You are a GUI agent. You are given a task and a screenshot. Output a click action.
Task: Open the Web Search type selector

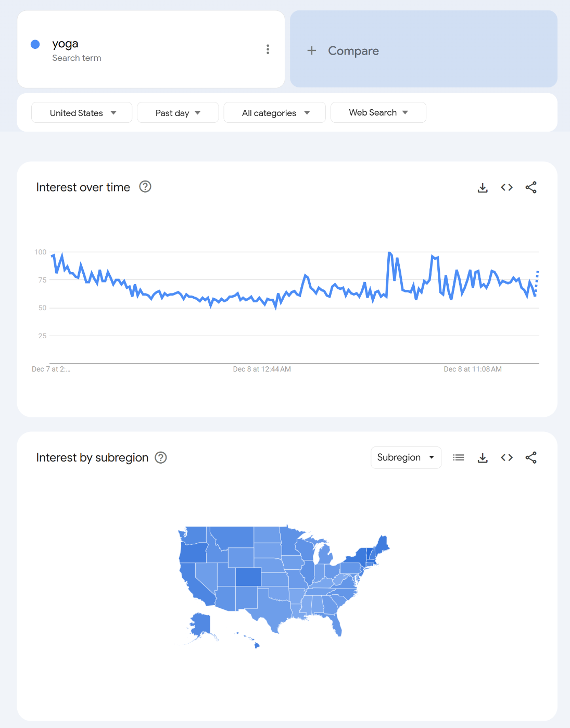pyautogui.click(x=378, y=112)
